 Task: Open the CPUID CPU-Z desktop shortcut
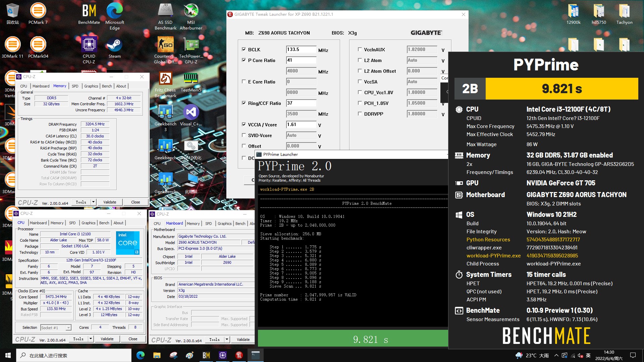(x=89, y=50)
